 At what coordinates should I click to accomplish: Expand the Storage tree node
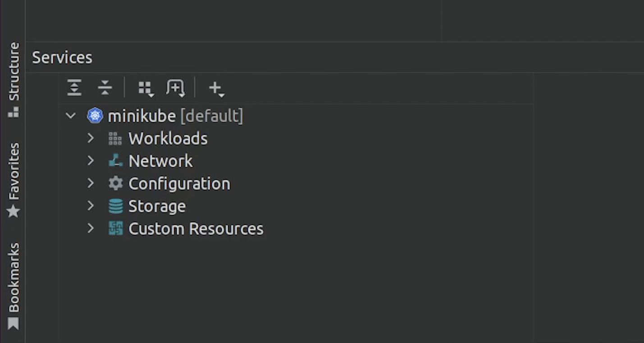point(91,206)
